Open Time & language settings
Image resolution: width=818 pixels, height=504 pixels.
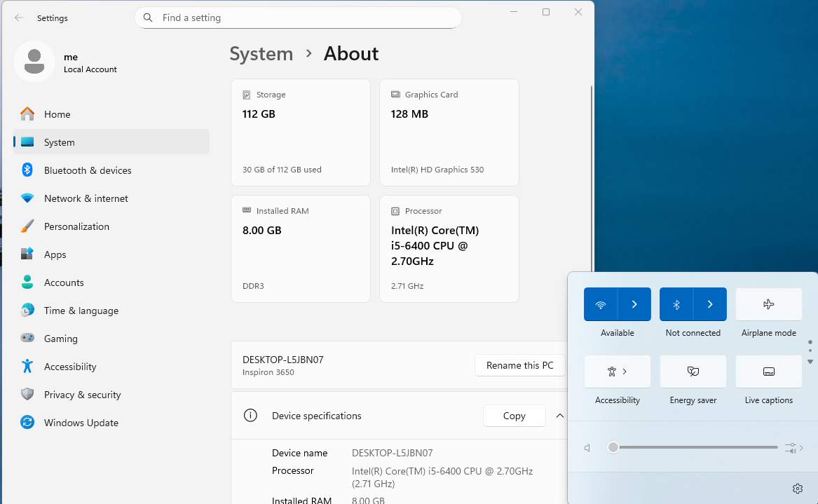(111, 311)
